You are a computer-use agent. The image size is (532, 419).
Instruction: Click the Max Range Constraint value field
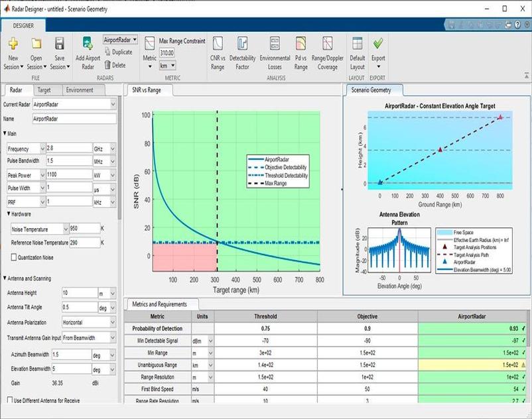[167, 53]
